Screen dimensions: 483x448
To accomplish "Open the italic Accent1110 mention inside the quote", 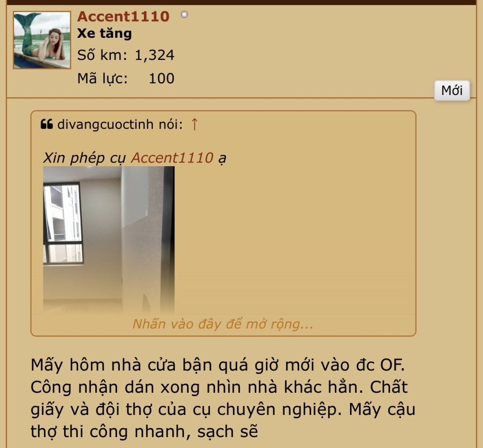I will click(172, 158).
